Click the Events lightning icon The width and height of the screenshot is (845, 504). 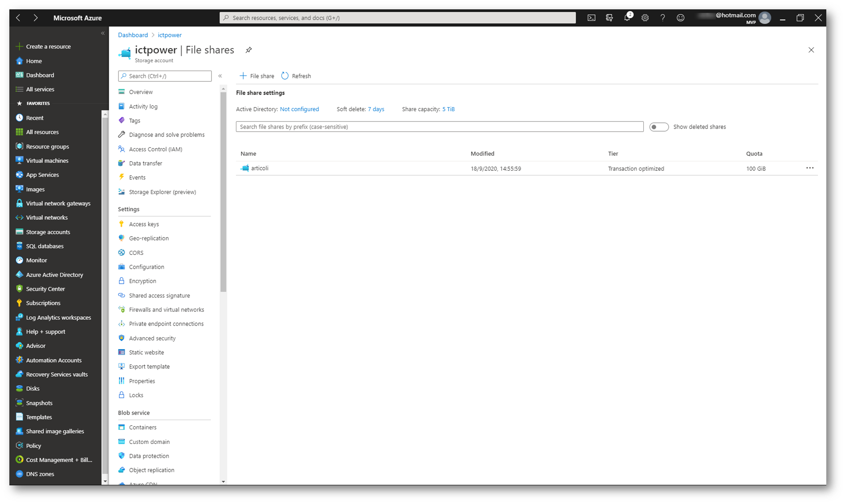pyautogui.click(x=122, y=177)
